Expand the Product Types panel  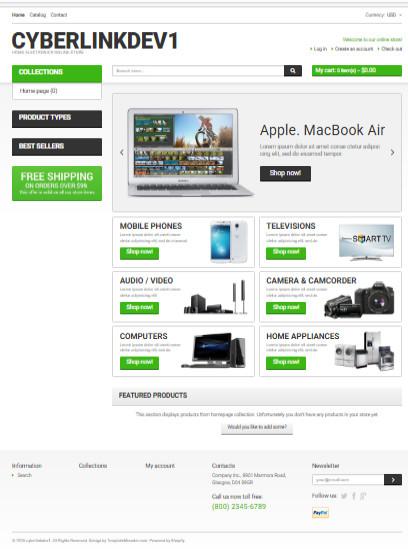[x=57, y=119]
